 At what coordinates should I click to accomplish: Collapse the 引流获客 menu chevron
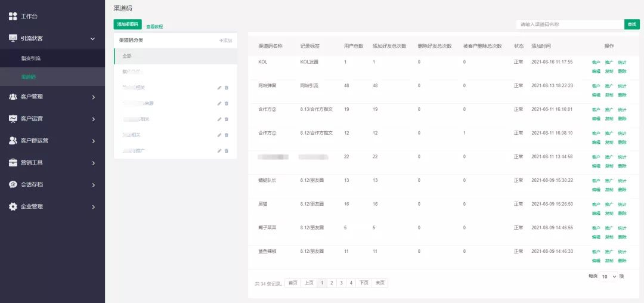pos(93,38)
